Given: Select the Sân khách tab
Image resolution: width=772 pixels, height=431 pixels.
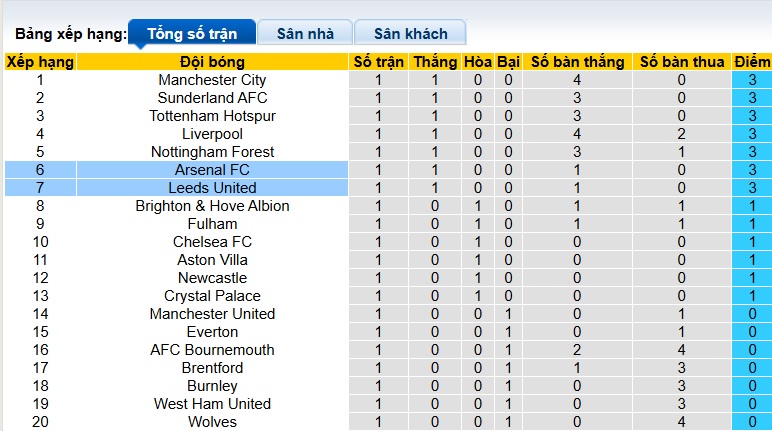Looking at the screenshot, I should coord(411,33).
